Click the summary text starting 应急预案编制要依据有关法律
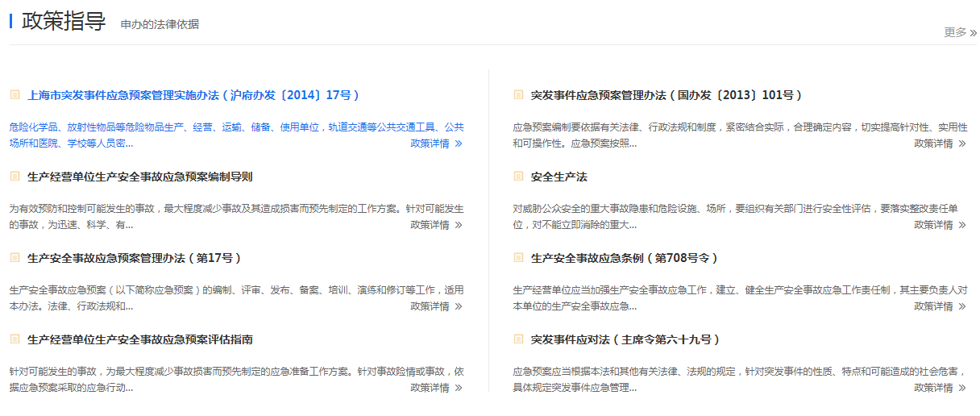Screen dimensions: 980x416 point(741,135)
